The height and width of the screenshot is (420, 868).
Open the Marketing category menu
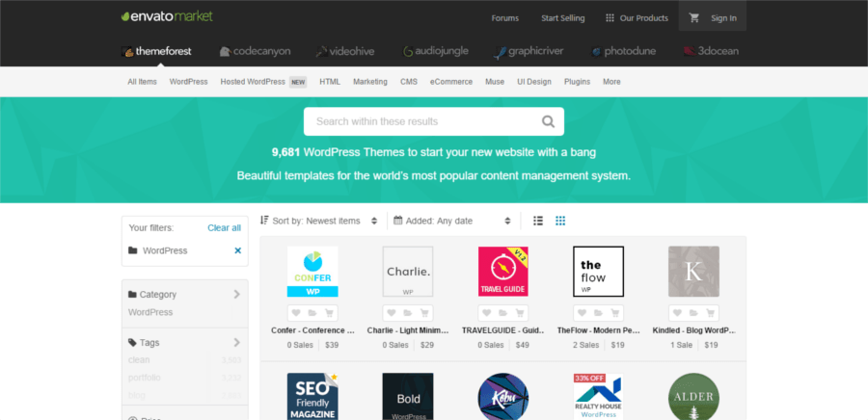[x=370, y=82]
